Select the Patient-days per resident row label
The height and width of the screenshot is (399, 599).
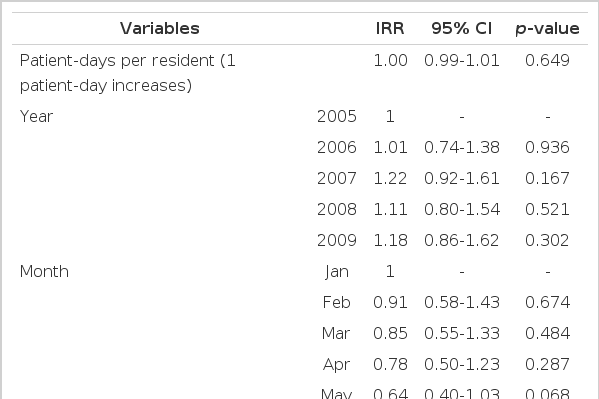(128, 73)
